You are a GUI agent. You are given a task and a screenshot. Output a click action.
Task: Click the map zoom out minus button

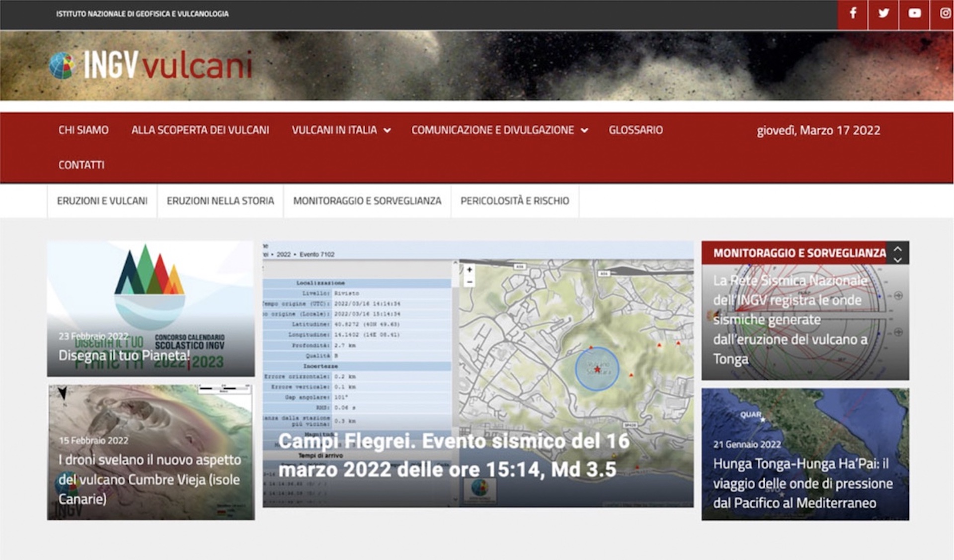click(470, 282)
